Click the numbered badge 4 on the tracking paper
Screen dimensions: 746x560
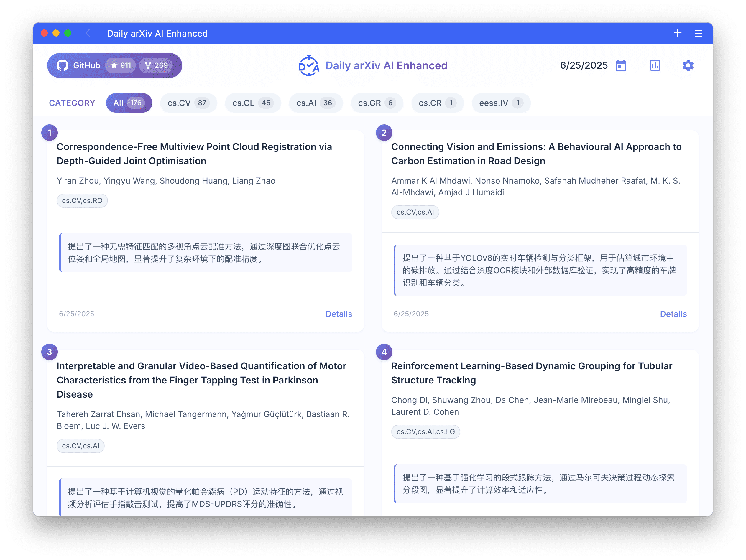(x=384, y=352)
